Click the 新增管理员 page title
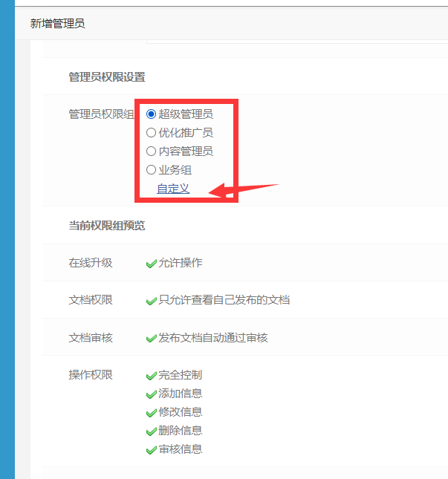 [x=57, y=24]
